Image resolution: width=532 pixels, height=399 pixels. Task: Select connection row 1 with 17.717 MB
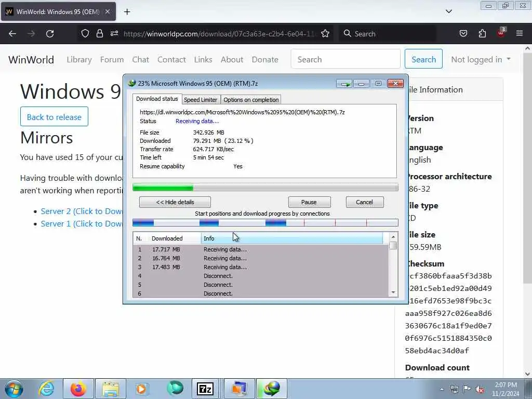(x=261, y=249)
